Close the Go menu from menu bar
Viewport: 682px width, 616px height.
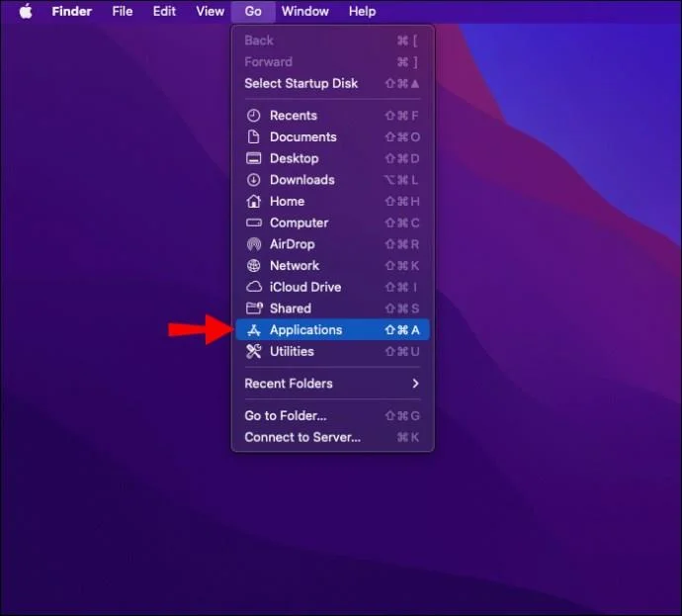[253, 11]
